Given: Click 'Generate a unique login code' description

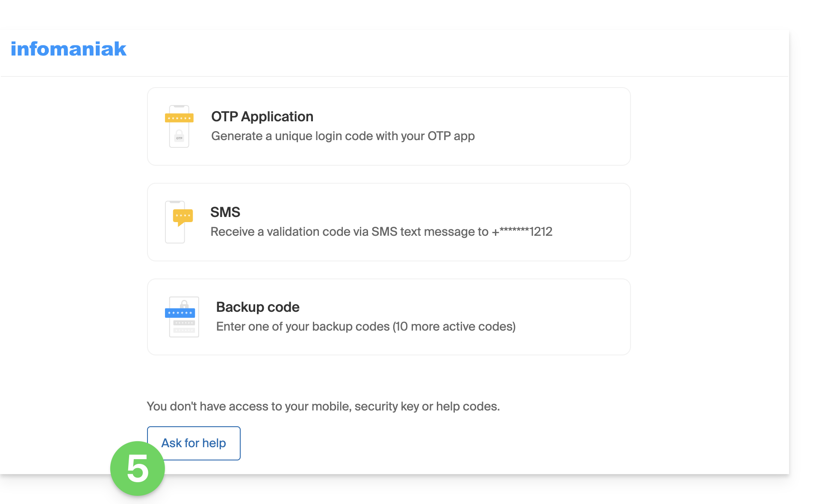Looking at the screenshot, I should (x=343, y=136).
